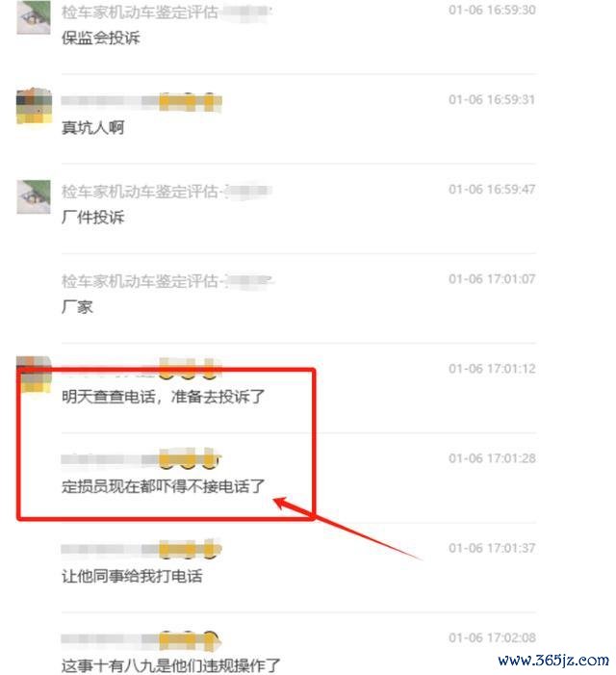Select the message 让他同事给我打电话
The height and width of the screenshot is (675, 616).
click(132, 576)
